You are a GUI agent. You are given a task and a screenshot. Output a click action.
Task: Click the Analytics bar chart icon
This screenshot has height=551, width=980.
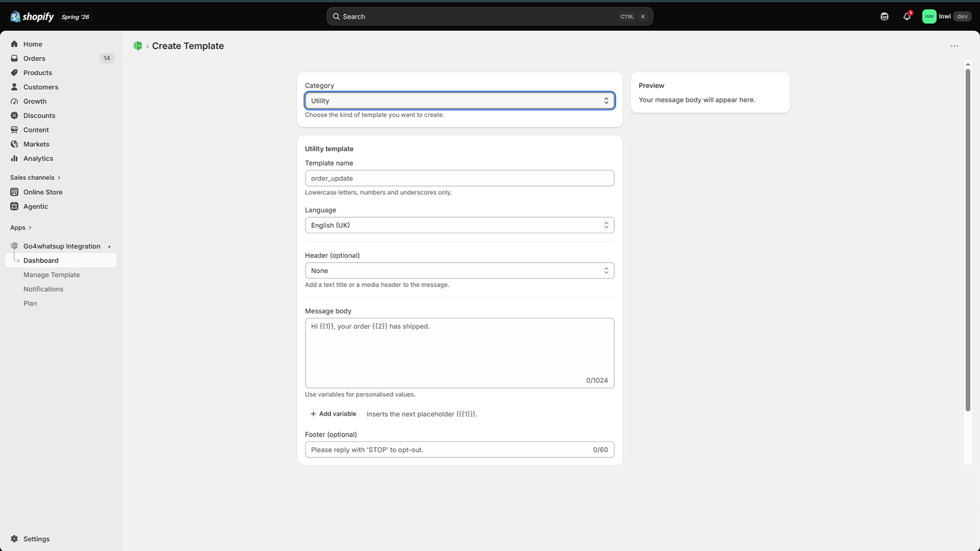(x=14, y=158)
